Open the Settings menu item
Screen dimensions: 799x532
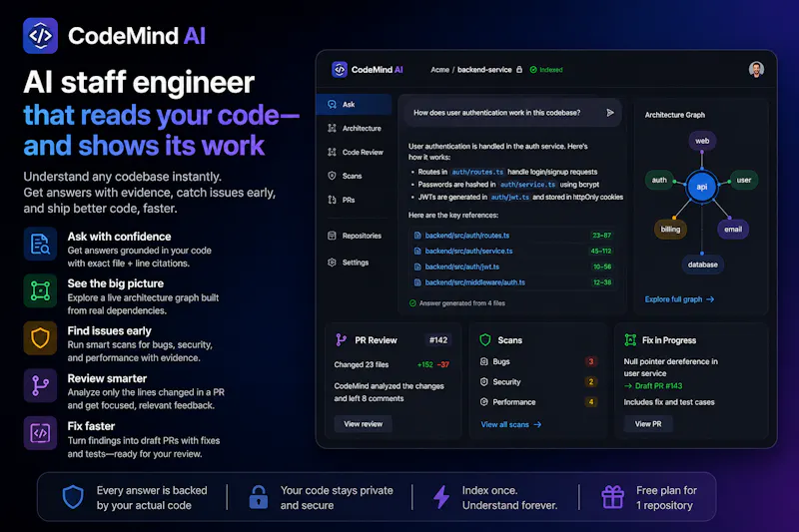pos(355,263)
